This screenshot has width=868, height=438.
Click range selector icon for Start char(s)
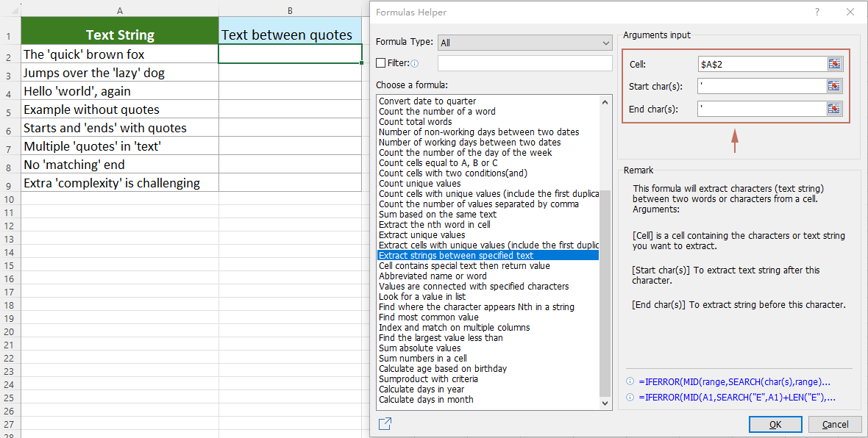click(833, 86)
